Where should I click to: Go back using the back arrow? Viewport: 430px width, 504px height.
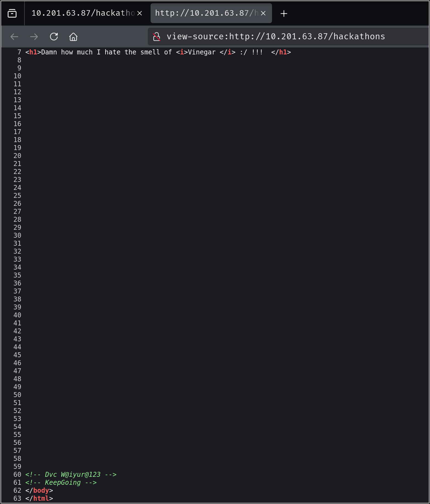[14, 37]
